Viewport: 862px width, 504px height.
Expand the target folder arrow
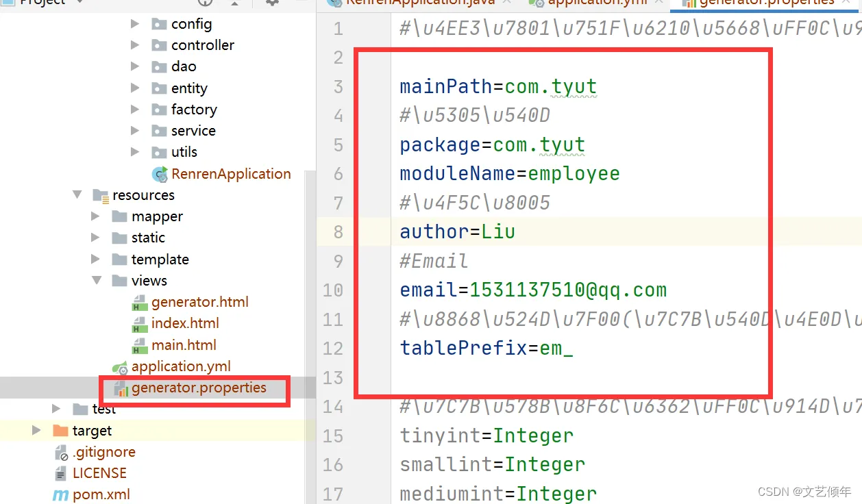tap(37, 431)
